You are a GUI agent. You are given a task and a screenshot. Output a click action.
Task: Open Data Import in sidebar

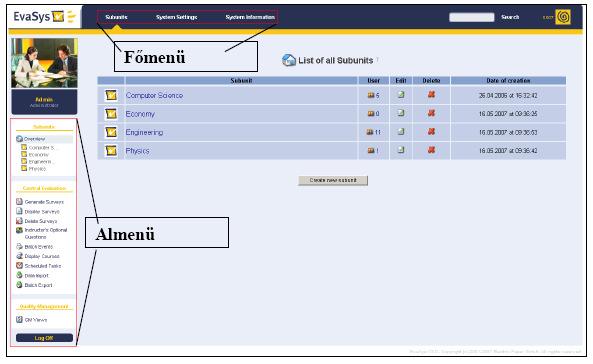click(x=37, y=275)
